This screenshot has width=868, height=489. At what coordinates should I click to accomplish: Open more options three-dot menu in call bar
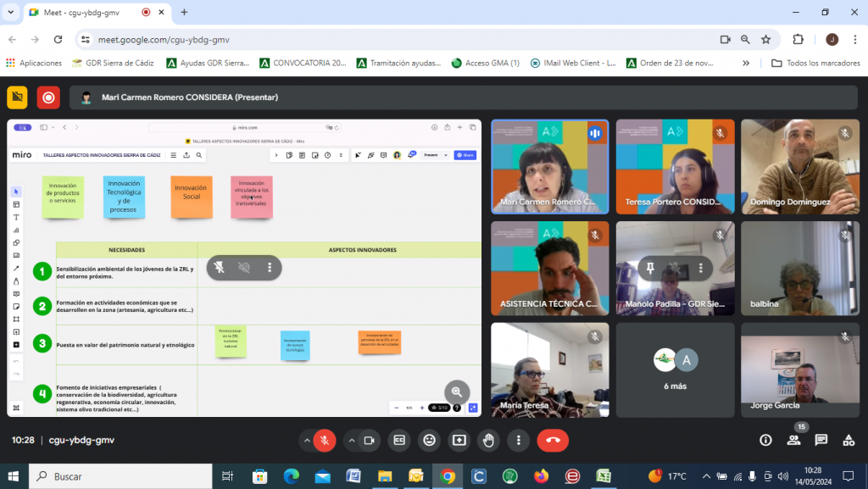click(518, 441)
